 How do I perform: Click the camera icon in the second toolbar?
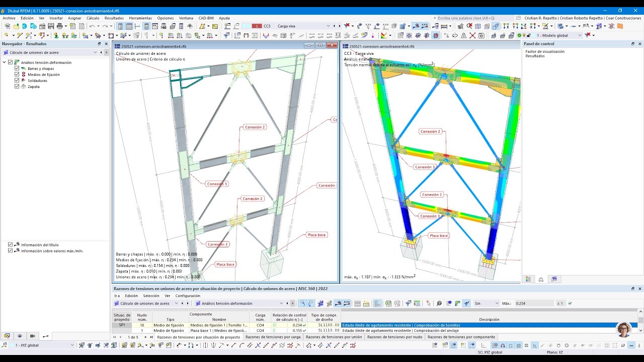[481, 35]
